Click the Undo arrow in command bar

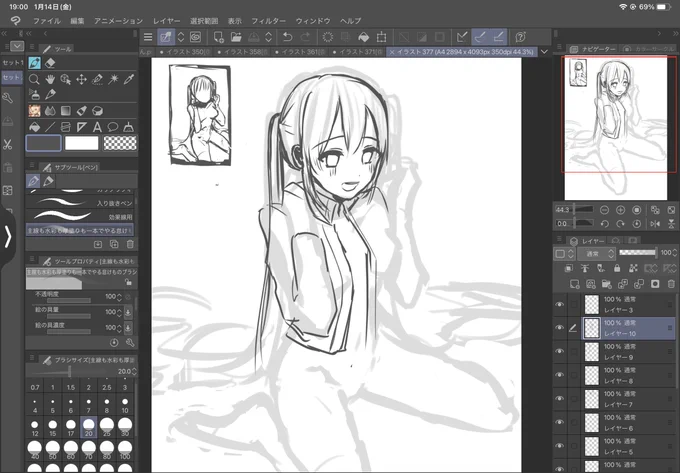(287, 37)
